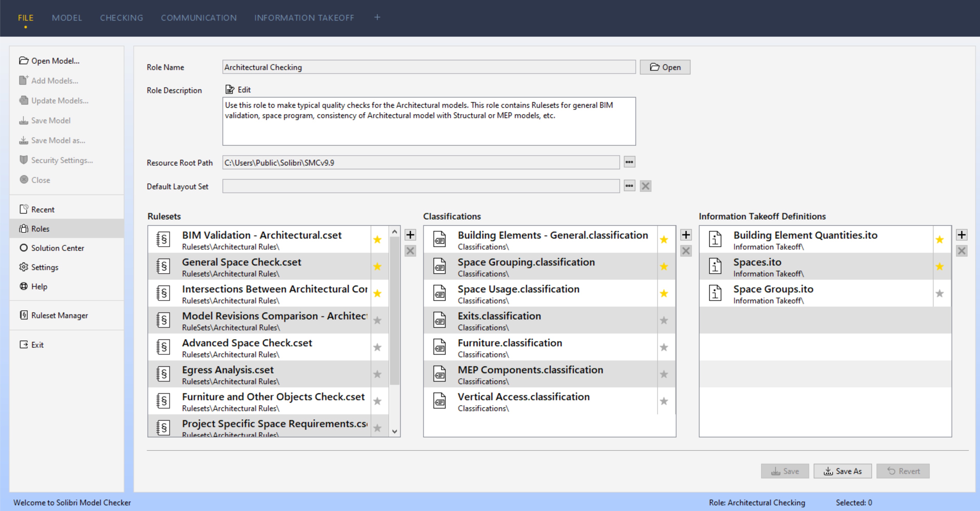This screenshot has width=980, height=511.
Task: Open the CHECKING tab
Action: [x=121, y=18]
